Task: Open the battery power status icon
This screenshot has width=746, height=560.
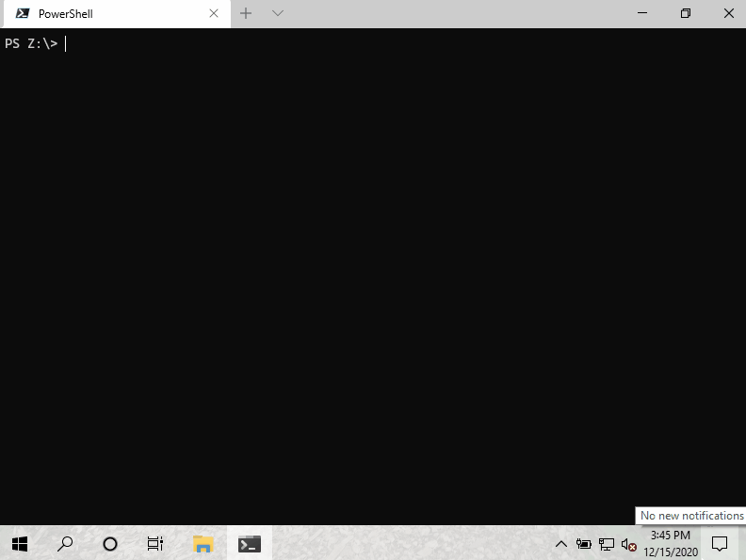Action: click(584, 544)
